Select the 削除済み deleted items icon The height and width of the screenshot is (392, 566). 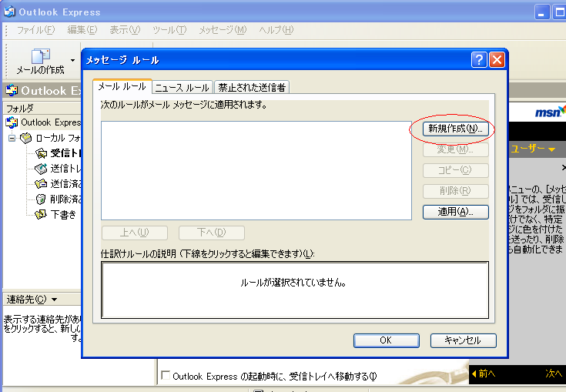[x=41, y=199]
